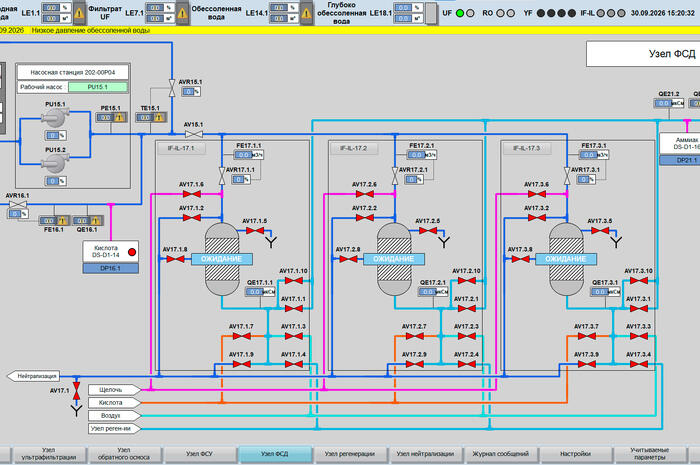Screen dimensions: 700x465
Task: Select regulating valve AVR17.3.1 symbol
Action: [567, 176]
